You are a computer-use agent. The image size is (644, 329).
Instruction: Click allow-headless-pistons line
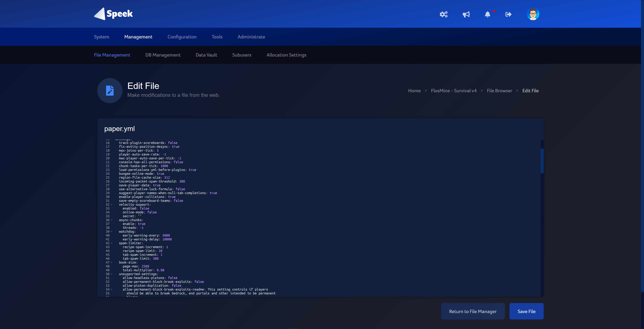point(150,278)
